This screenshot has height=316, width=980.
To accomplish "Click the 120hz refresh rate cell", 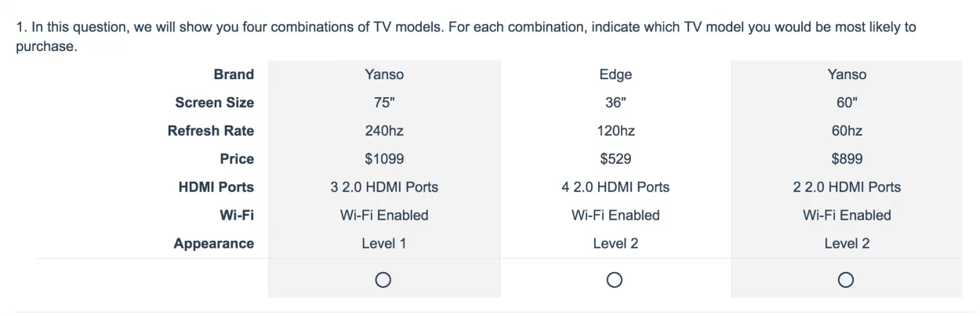I will [615, 131].
